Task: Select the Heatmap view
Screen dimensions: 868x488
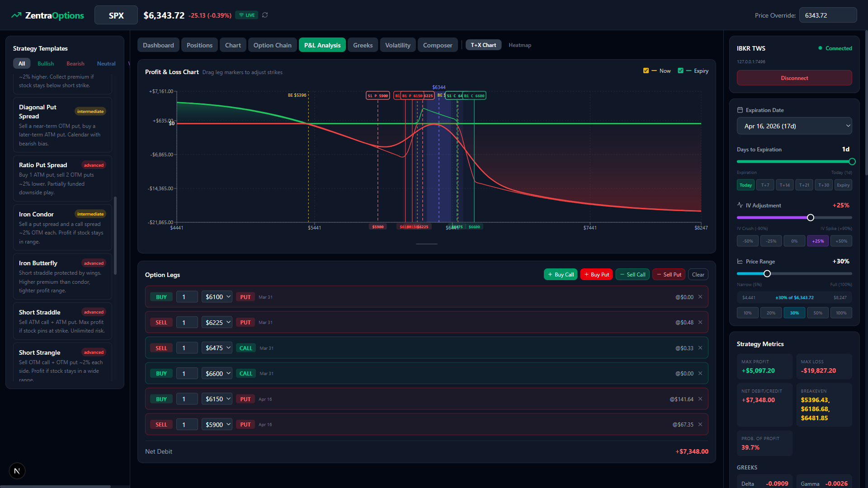Action: pyautogui.click(x=520, y=45)
